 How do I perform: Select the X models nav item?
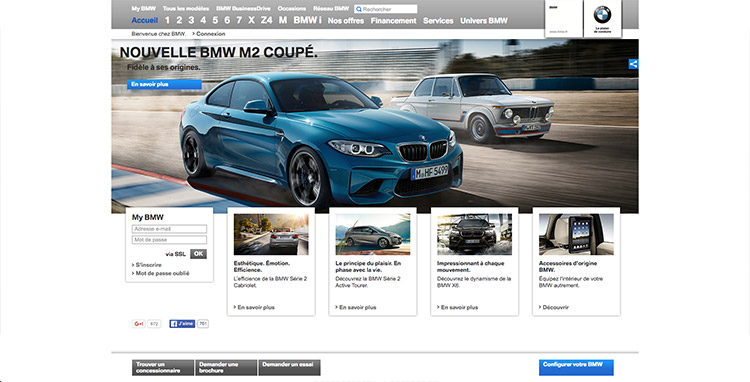(x=251, y=20)
